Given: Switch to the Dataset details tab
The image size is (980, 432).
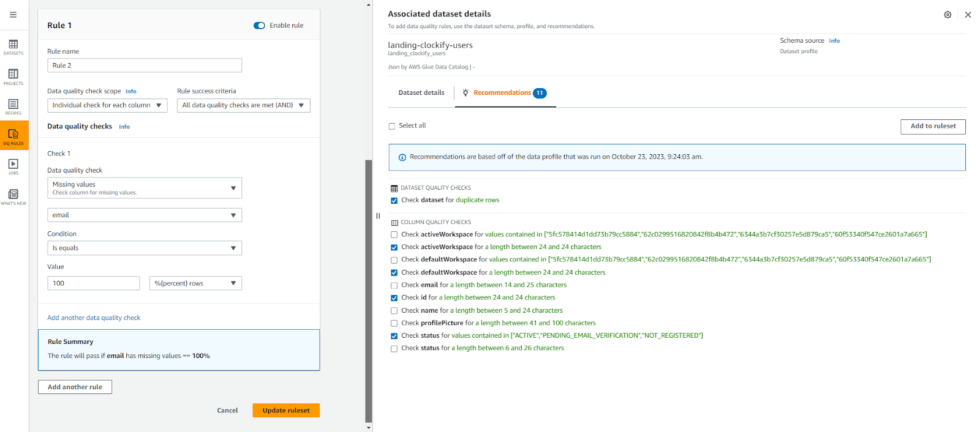Looking at the screenshot, I should point(421,93).
